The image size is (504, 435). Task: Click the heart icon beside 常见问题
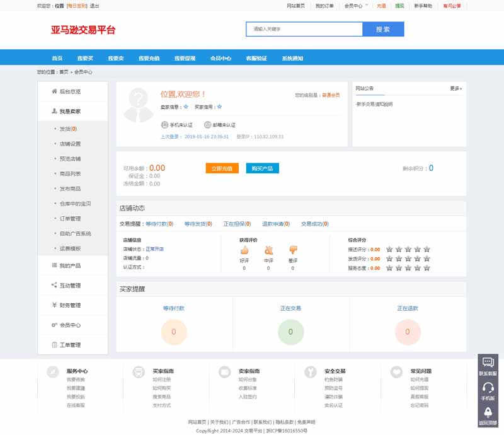(x=396, y=372)
